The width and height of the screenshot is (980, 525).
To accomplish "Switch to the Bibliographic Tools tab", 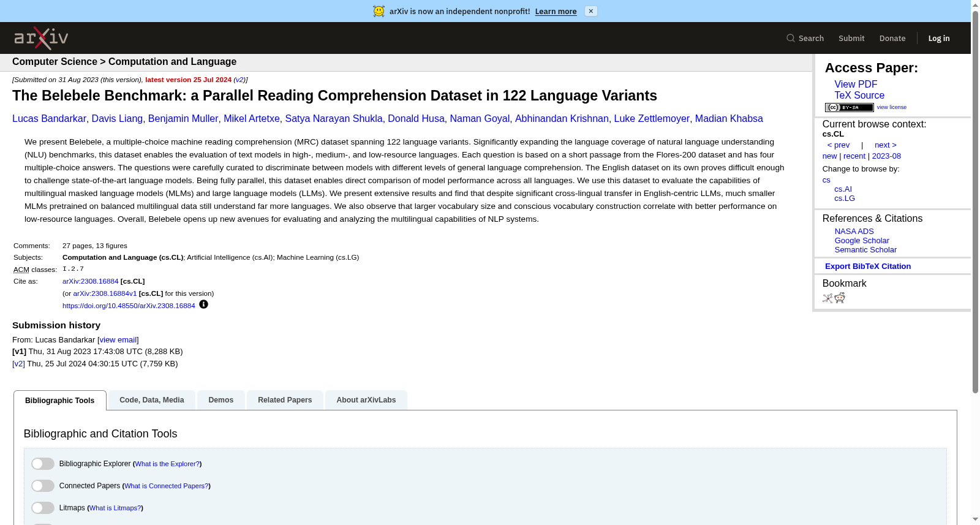I will point(60,401).
